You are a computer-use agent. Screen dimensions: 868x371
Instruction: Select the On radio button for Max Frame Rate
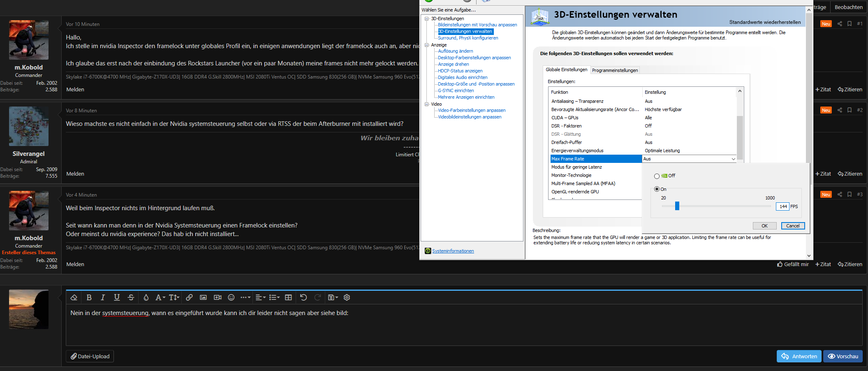point(657,189)
